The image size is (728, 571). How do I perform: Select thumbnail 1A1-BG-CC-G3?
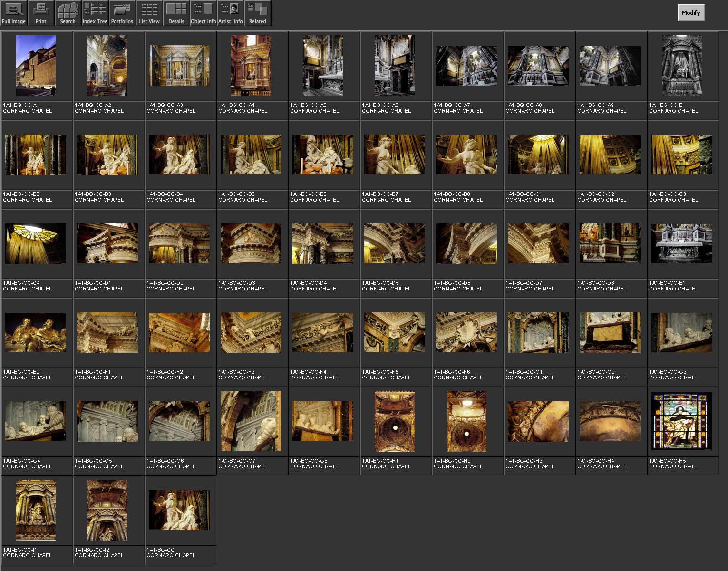tap(682, 332)
